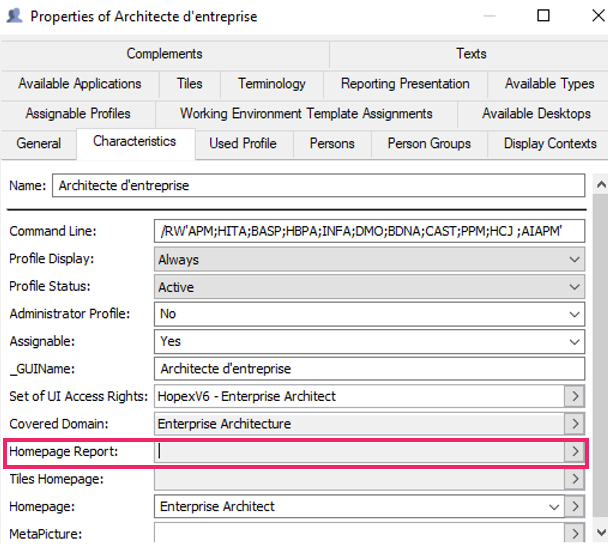Click the Name input field
This screenshot has height=544, width=608.
(x=318, y=185)
